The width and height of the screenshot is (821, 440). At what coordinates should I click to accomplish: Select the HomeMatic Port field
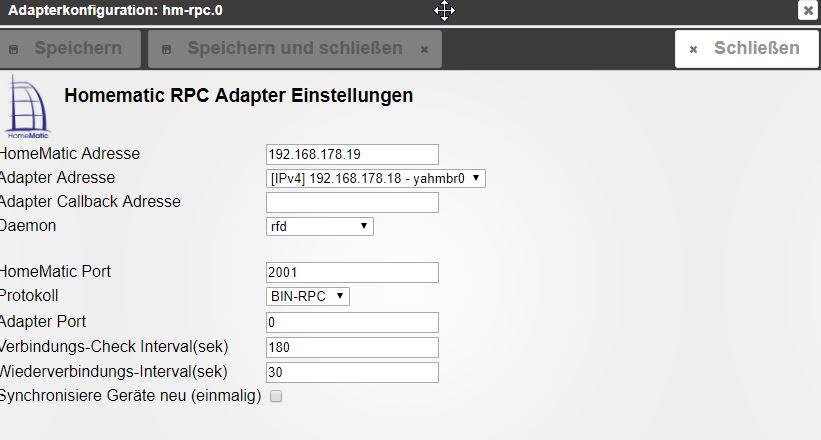point(352,272)
